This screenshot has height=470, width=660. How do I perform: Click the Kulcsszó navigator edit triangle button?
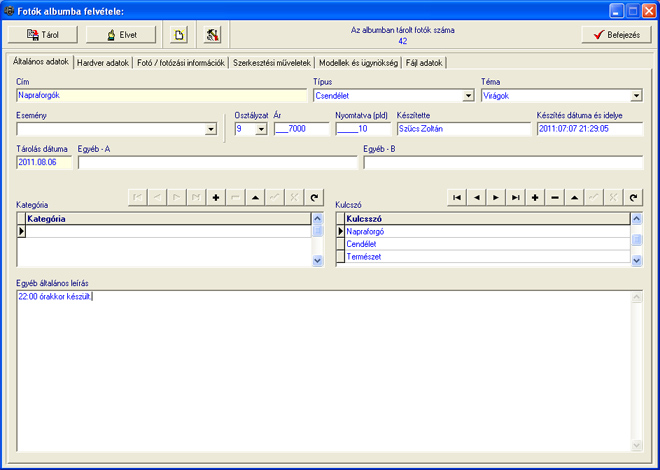[575, 197]
